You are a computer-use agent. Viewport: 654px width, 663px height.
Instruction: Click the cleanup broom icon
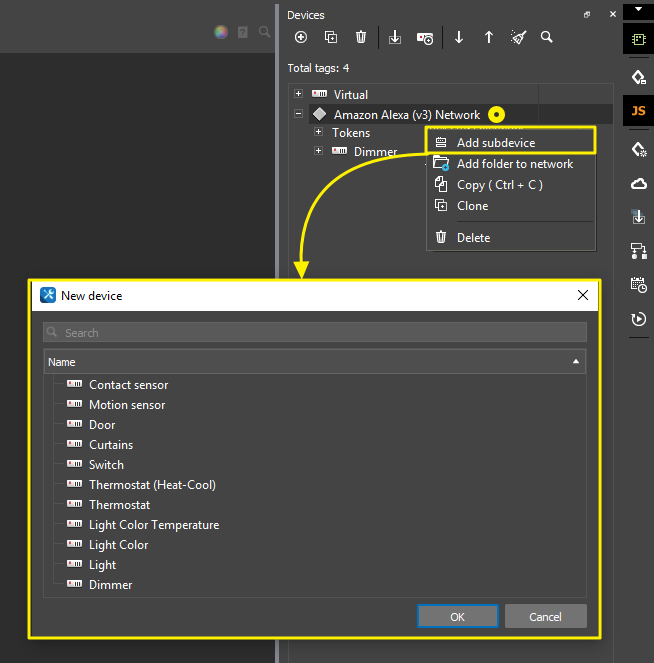[518, 37]
